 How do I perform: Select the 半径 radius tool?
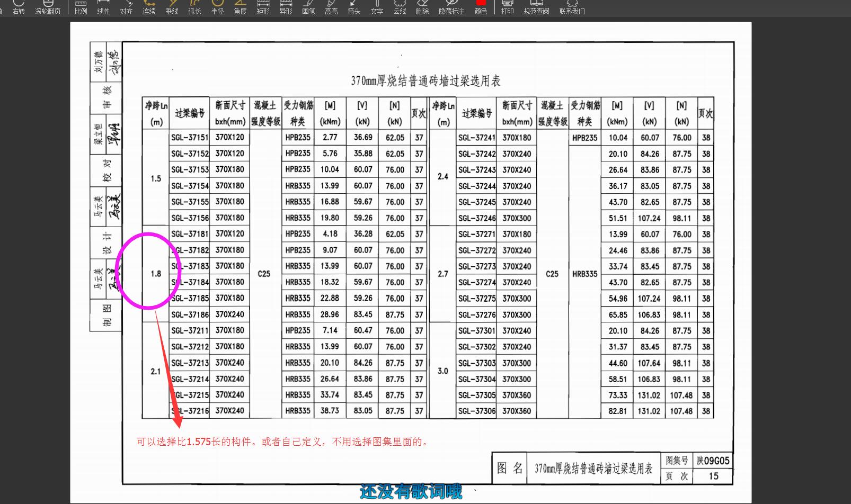(217, 7)
